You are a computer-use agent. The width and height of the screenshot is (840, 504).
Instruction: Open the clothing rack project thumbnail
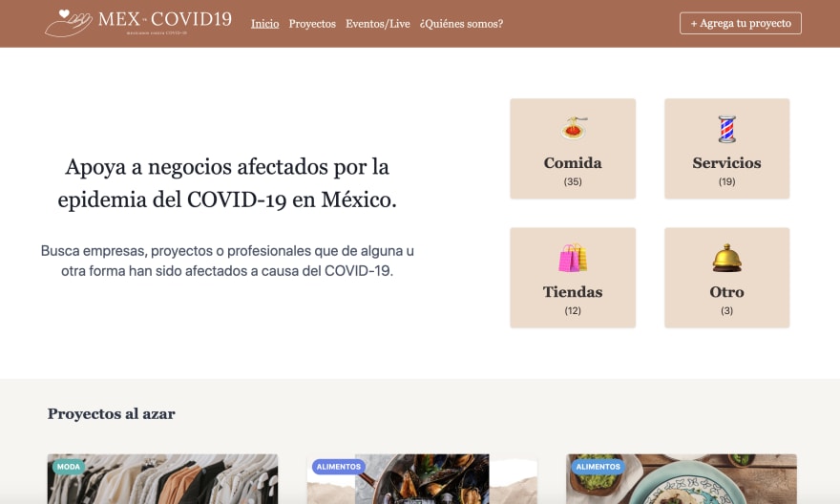162,479
